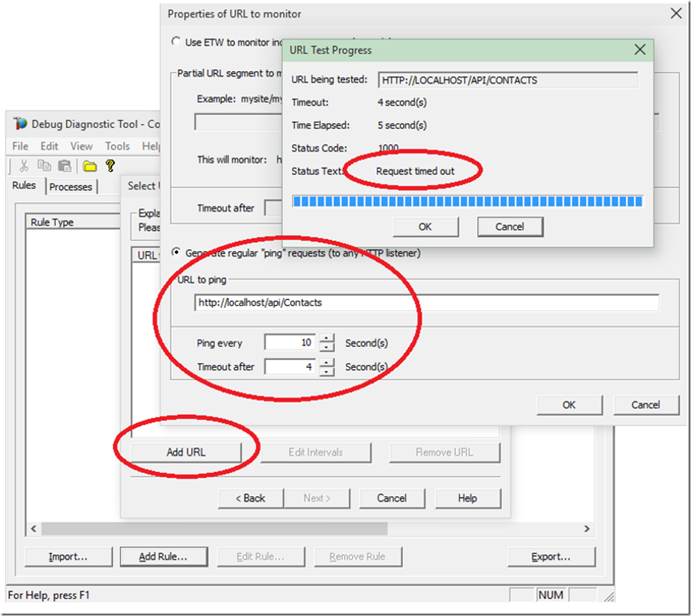The image size is (691, 616).
Task: Increase ping Timeout after value using up arrow
Action: point(326,363)
